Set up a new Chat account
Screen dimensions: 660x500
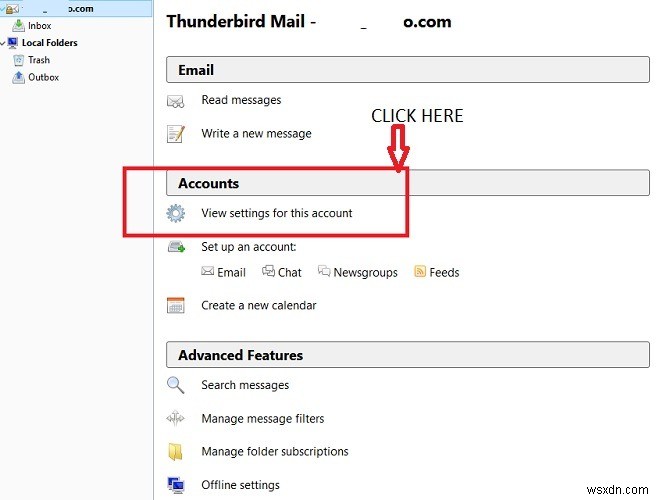click(290, 272)
